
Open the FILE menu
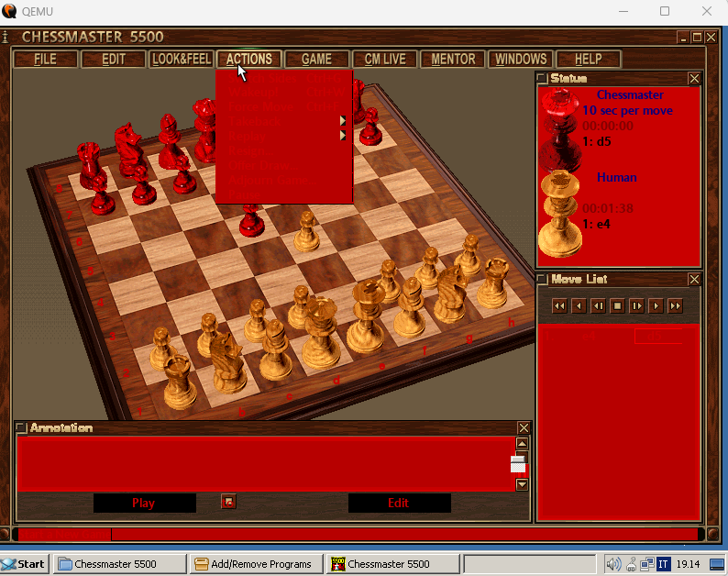click(45, 59)
